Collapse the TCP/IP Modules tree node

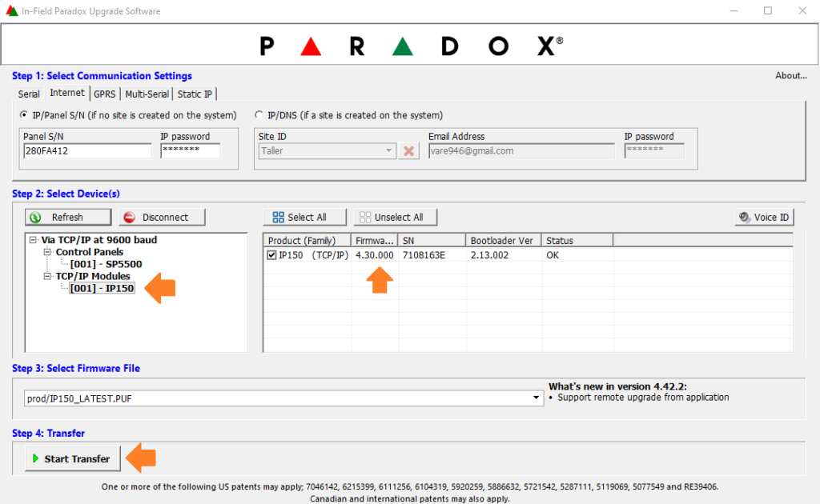click(47, 276)
